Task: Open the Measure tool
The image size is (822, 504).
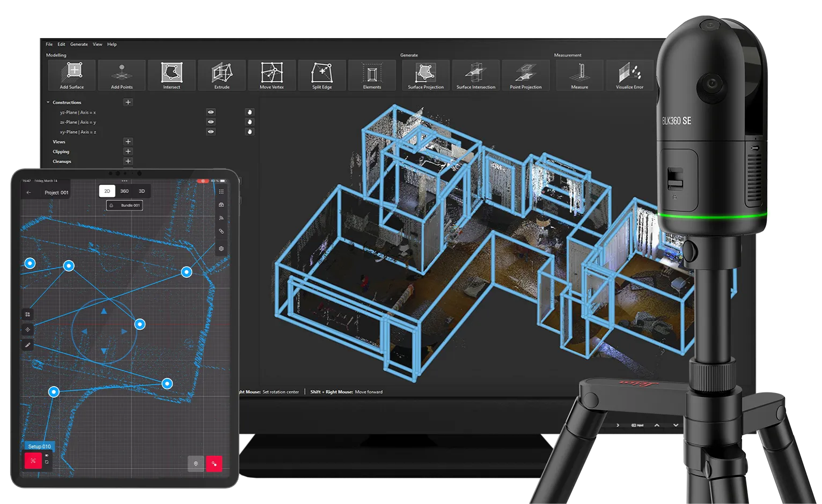Action: [x=579, y=75]
